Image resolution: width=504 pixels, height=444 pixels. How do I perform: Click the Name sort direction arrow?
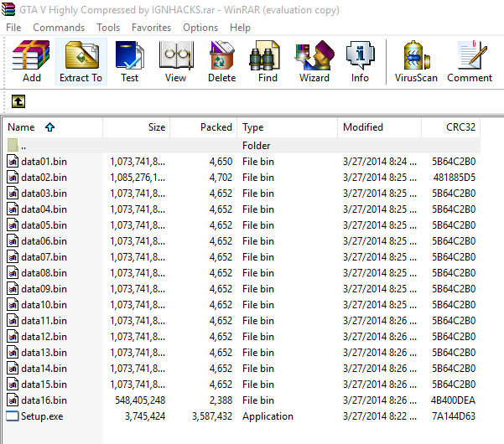49,127
